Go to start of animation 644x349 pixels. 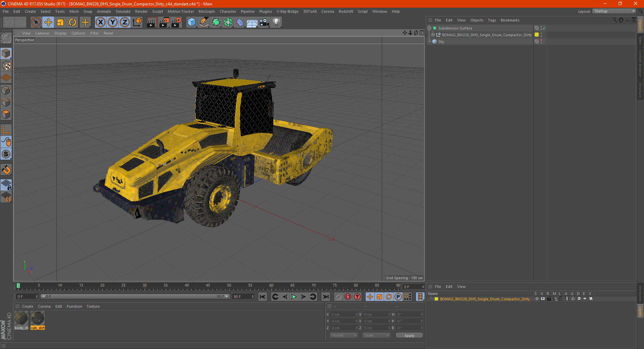263,297
